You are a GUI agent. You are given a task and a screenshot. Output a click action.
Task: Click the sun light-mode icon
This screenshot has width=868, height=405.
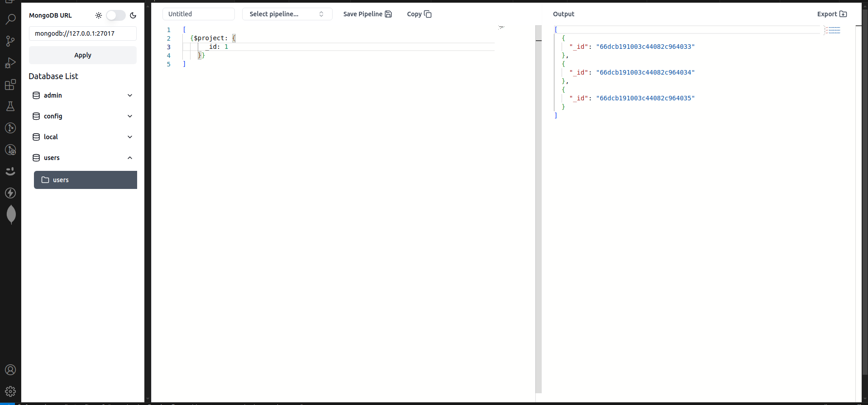99,15
